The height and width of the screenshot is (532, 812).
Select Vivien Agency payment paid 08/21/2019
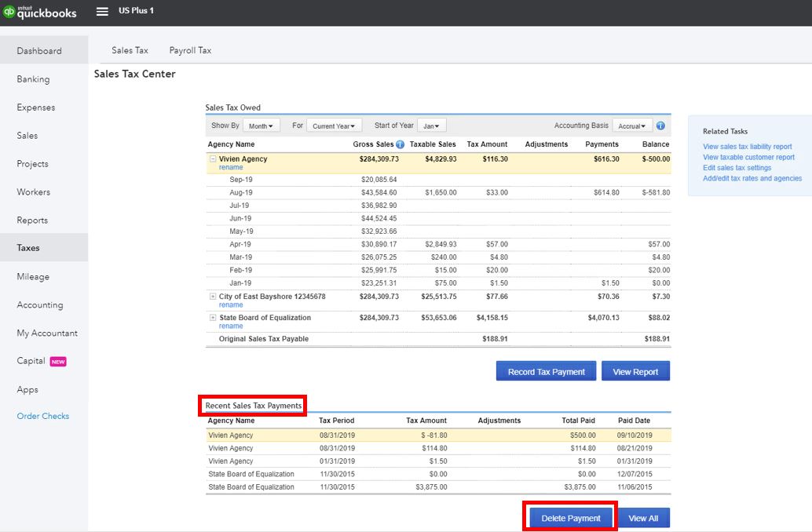[438, 448]
